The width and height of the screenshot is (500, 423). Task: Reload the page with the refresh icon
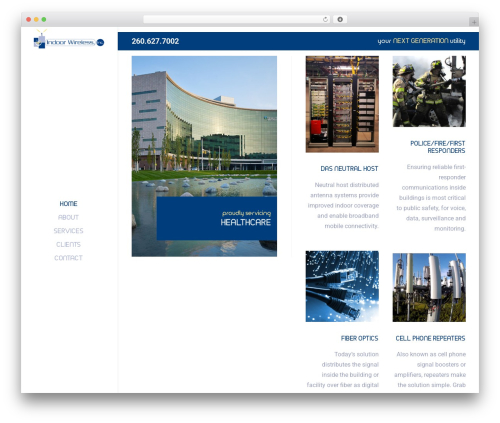click(x=325, y=20)
